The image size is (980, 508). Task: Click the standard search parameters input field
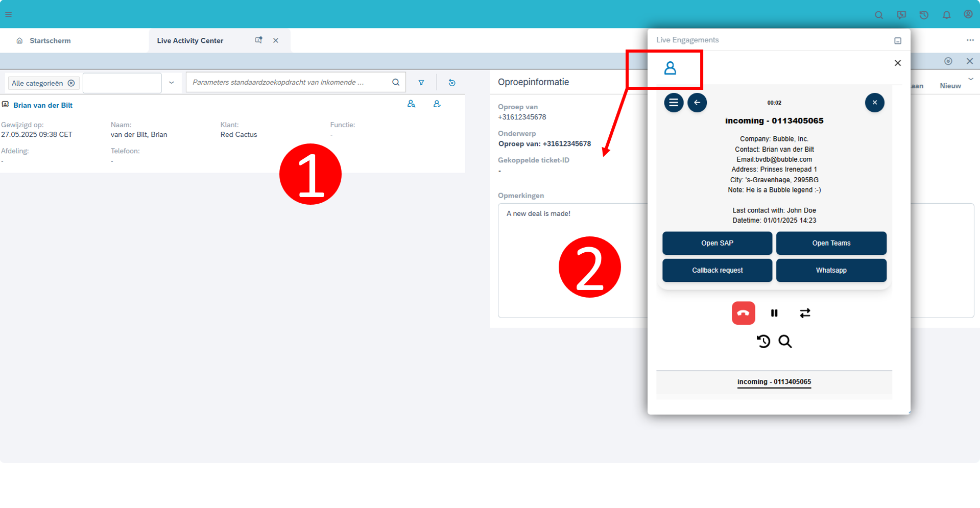coord(289,82)
